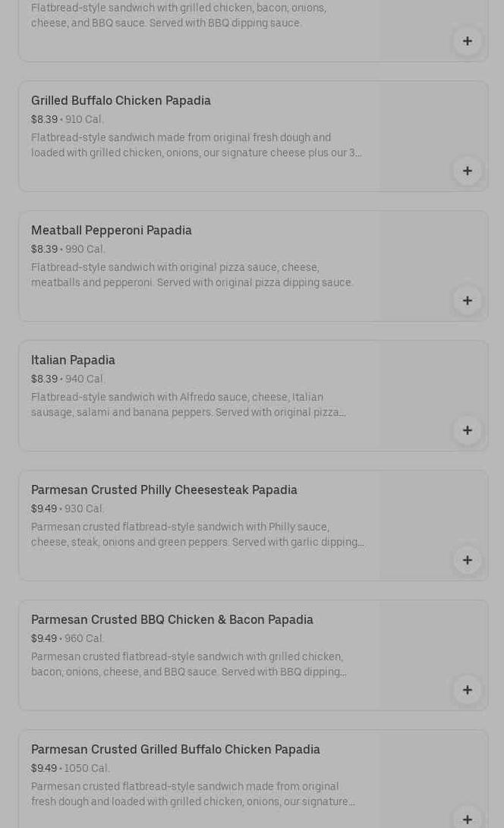Screen dimensions: 504x828
Task: Open Parmesan Crusted Philly Cheesesteak Papadia title
Action: pyautogui.click(x=164, y=490)
